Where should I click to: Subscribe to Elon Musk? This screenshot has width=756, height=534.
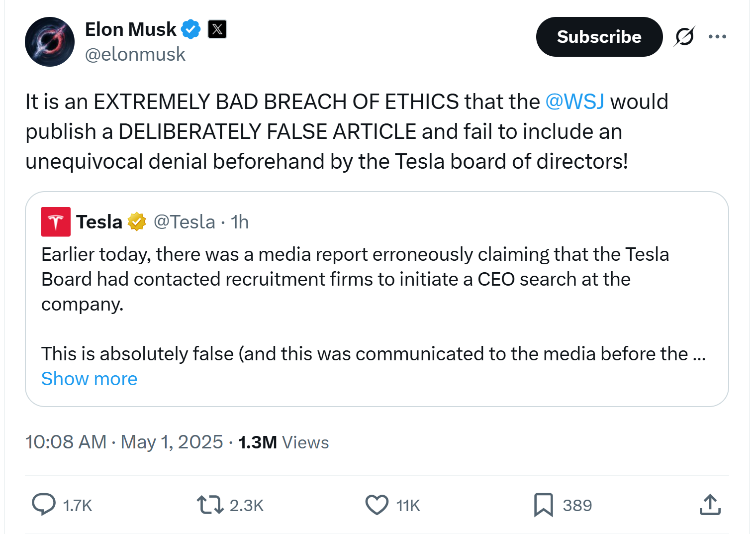point(599,36)
